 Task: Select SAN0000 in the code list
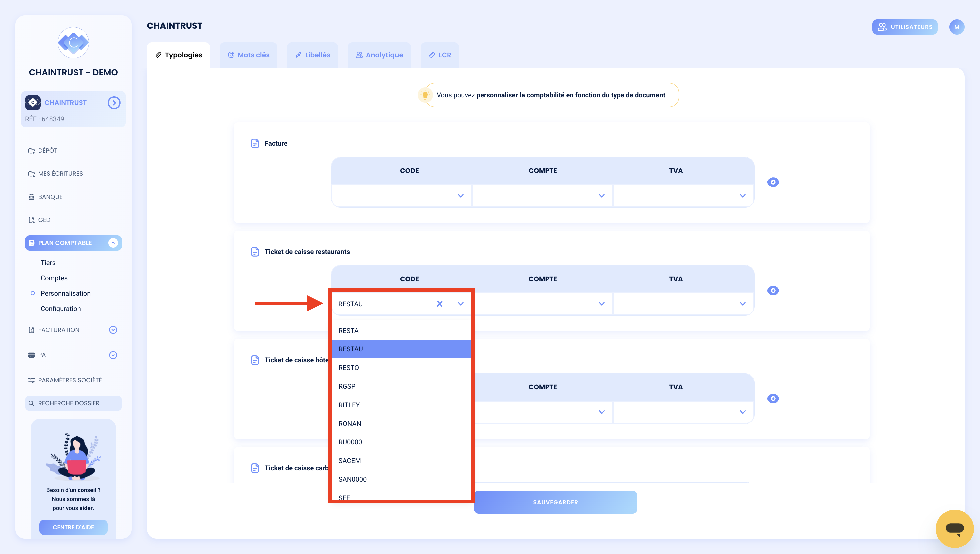point(401,479)
